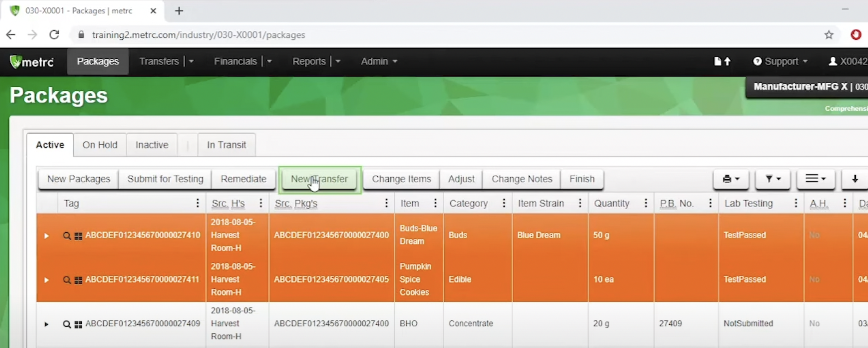Expand row for package ending 27409
The width and height of the screenshot is (868, 348).
pos(47,324)
